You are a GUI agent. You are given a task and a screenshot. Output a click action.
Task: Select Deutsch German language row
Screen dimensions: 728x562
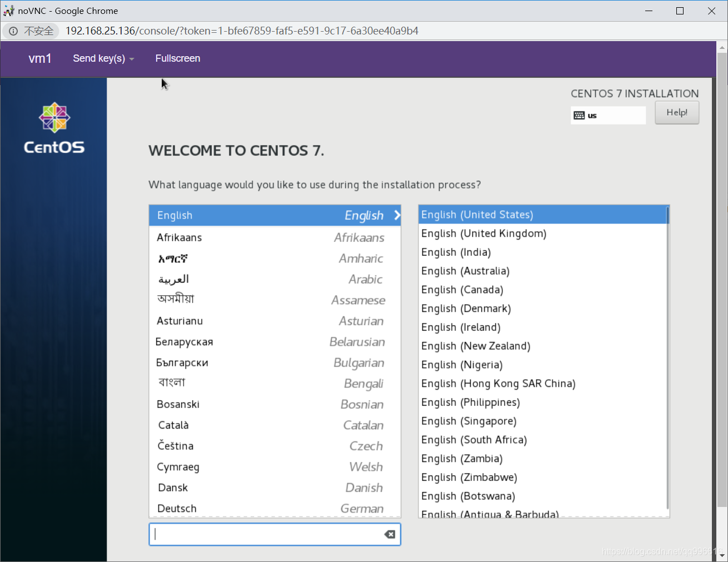click(275, 508)
